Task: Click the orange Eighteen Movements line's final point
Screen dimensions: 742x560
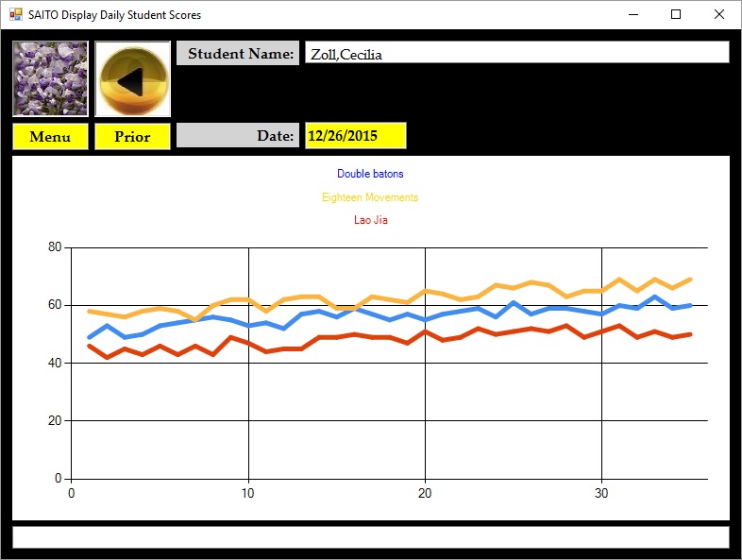Action: (691, 280)
